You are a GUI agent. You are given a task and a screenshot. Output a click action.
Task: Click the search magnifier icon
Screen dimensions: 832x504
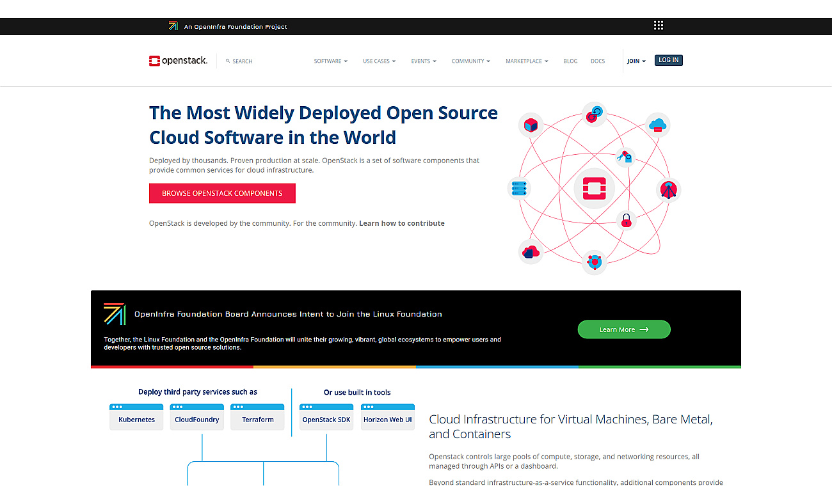(228, 61)
